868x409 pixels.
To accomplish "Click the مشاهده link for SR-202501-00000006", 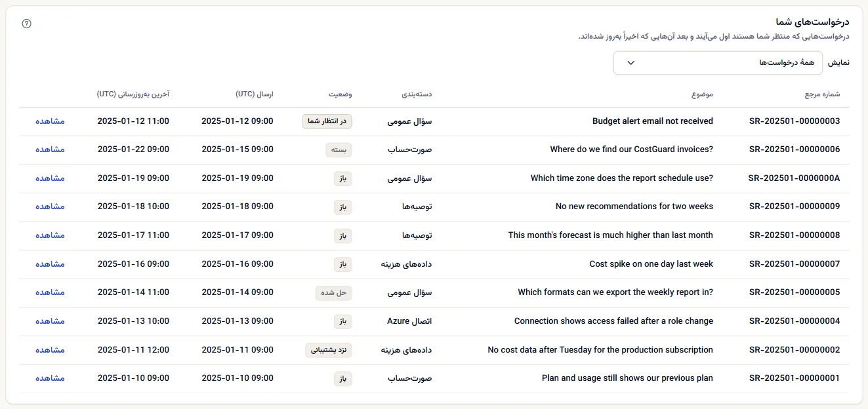I will (x=50, y=149).
